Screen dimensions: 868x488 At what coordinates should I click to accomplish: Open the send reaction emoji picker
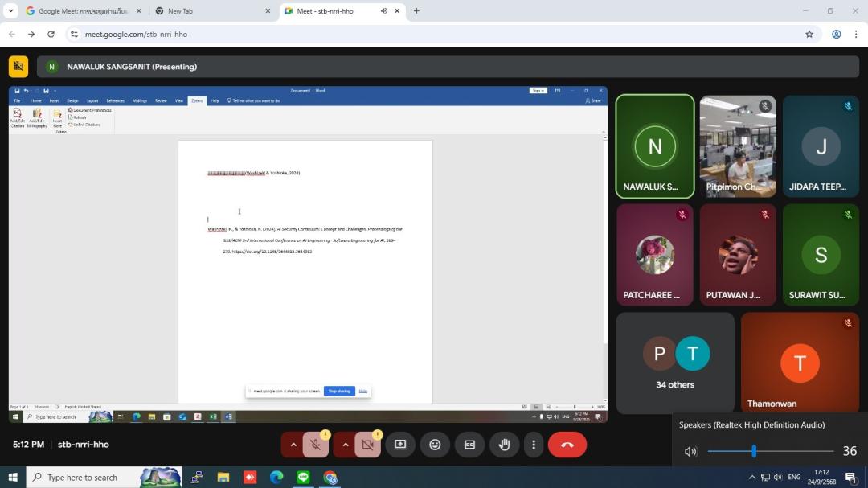pyautogui.click(x=435, y=445)
